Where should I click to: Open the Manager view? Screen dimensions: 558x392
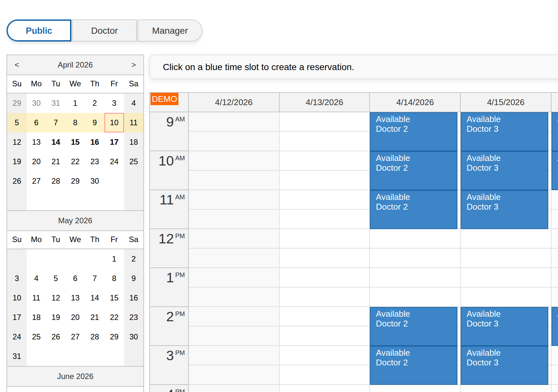click(x=170, y=31)
